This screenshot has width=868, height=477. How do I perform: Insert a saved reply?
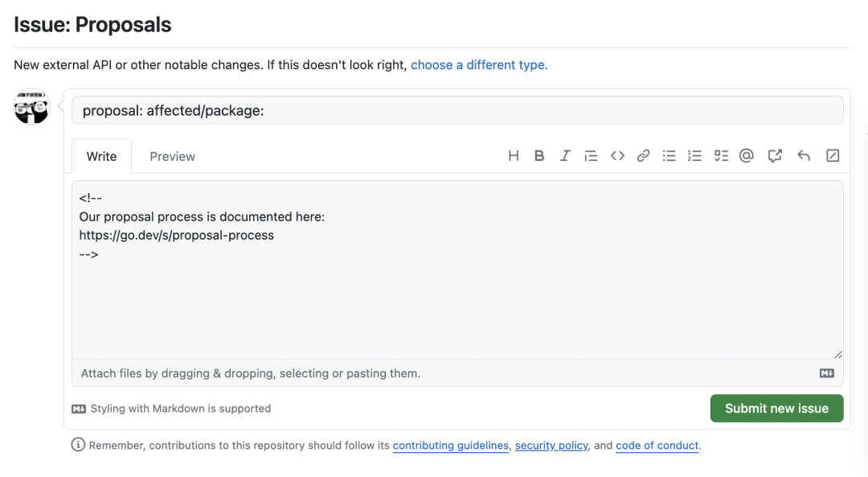[x=803, y=156]
